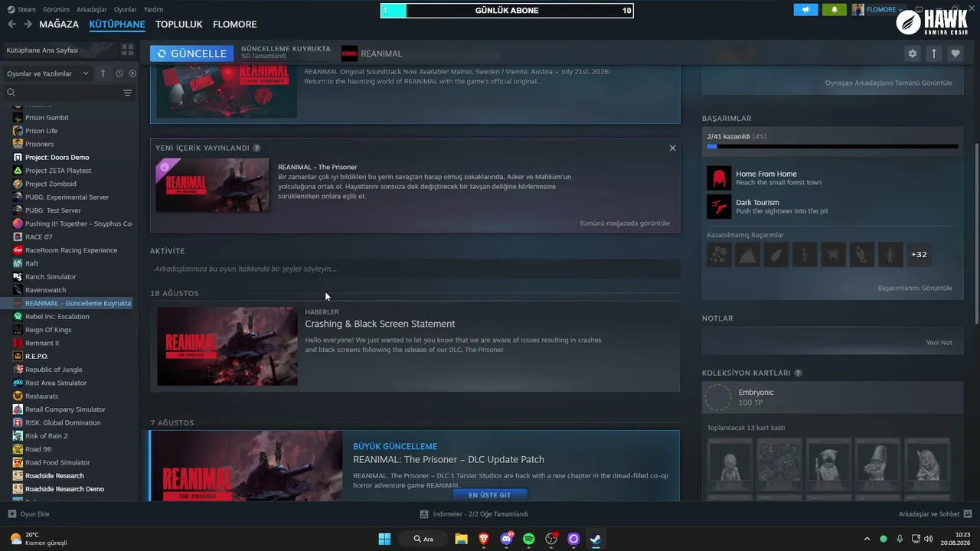Open the blue announcements megaphone button
This screenshot has width=980, height=551.
coord(805,9)
